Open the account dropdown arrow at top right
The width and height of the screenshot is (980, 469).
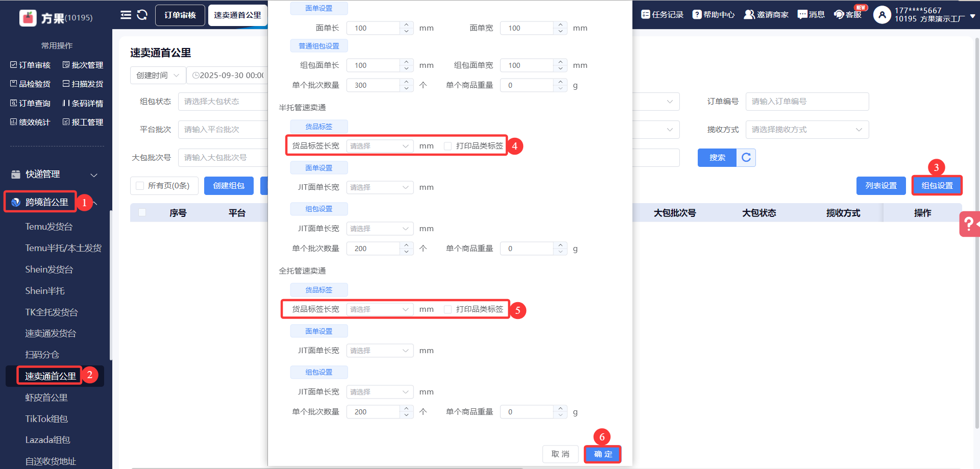[972, 16]
